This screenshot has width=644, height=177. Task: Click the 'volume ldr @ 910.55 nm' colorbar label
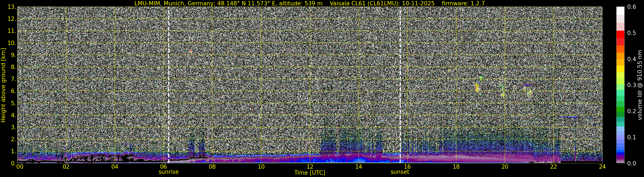tap(640, 85)
